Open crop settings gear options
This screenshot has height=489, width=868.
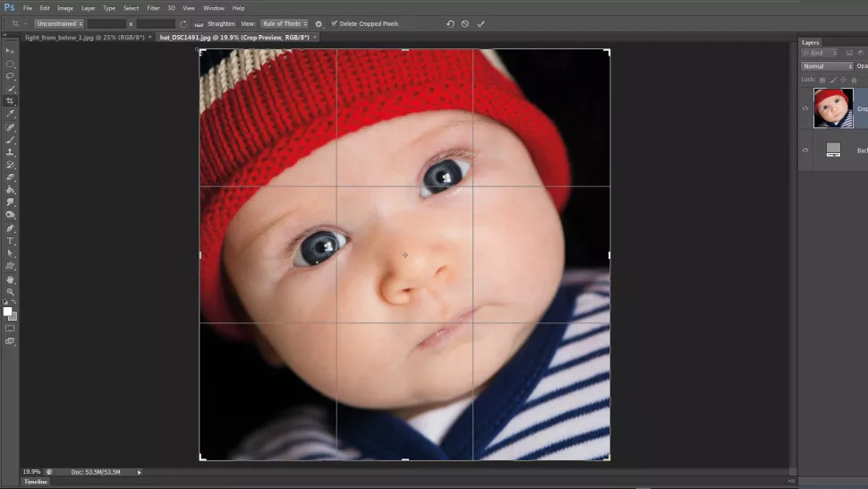tap(319, 24)
